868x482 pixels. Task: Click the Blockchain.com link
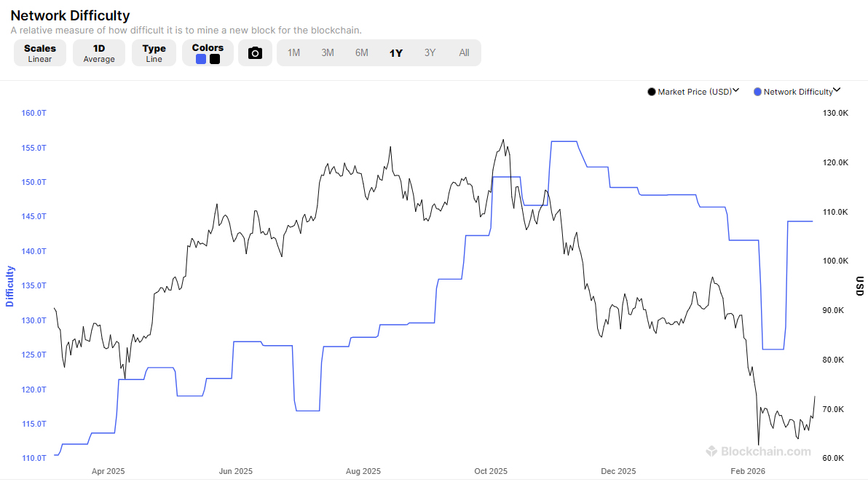coord(759,451)
